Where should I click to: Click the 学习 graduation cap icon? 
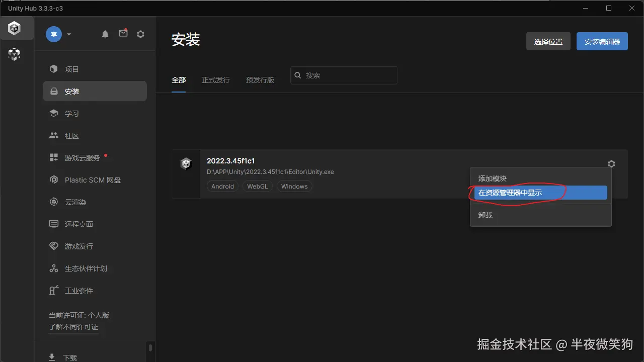click(x=54, y=113)
